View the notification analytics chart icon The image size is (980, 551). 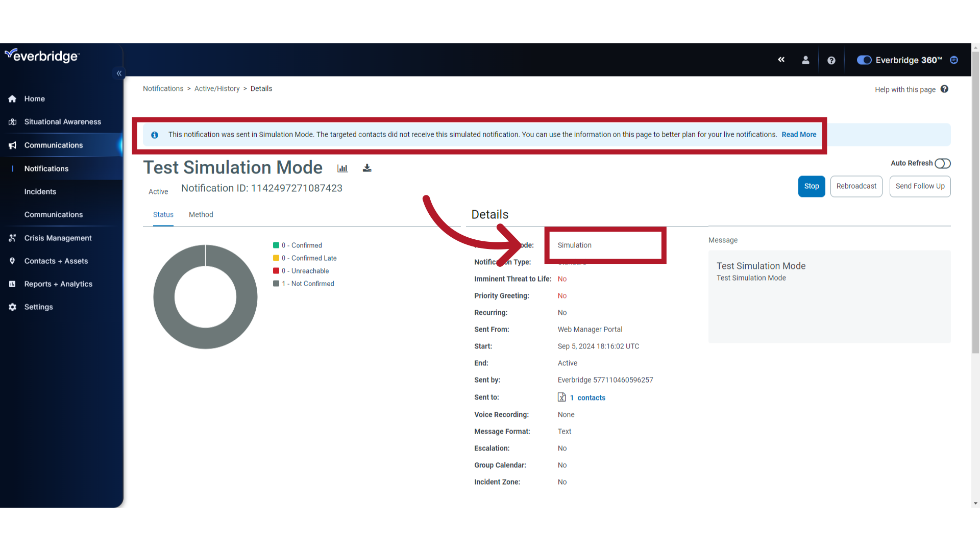coord(342,168)
